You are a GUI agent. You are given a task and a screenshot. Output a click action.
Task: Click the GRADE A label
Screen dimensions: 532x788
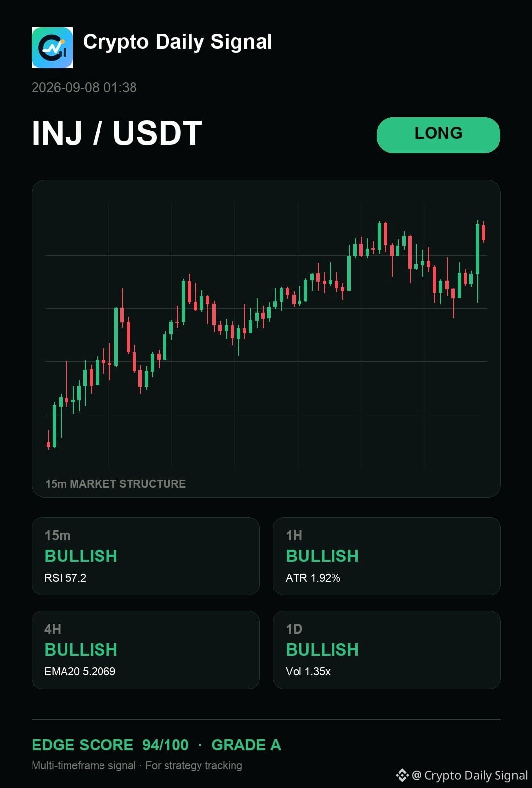click(246, 745)
